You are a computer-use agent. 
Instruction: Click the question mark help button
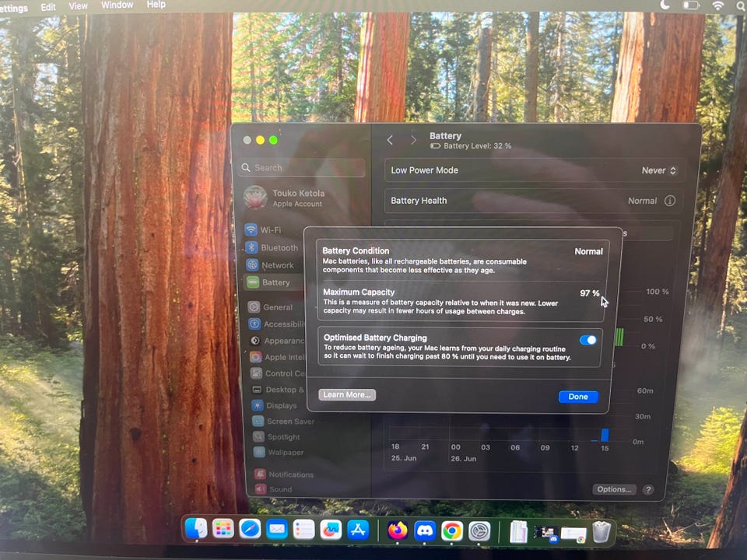pos(648,489)
